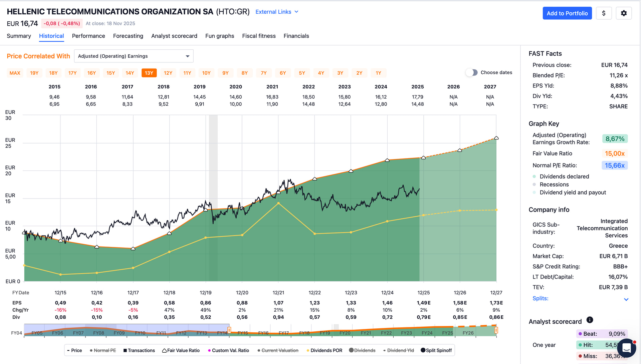Toggle Dividends declared in Graph Key
The height and width of the screenshot is (364, 641).
[x=534, y=176]
